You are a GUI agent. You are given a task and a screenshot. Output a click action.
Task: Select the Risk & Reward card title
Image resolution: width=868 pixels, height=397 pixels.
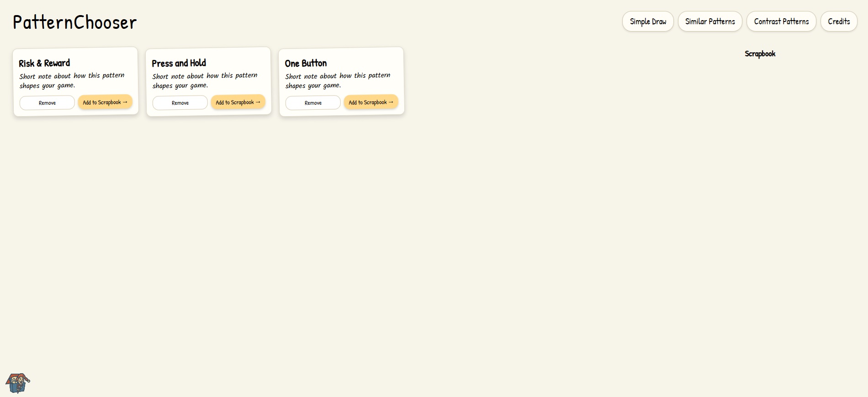tap(44, 63)
